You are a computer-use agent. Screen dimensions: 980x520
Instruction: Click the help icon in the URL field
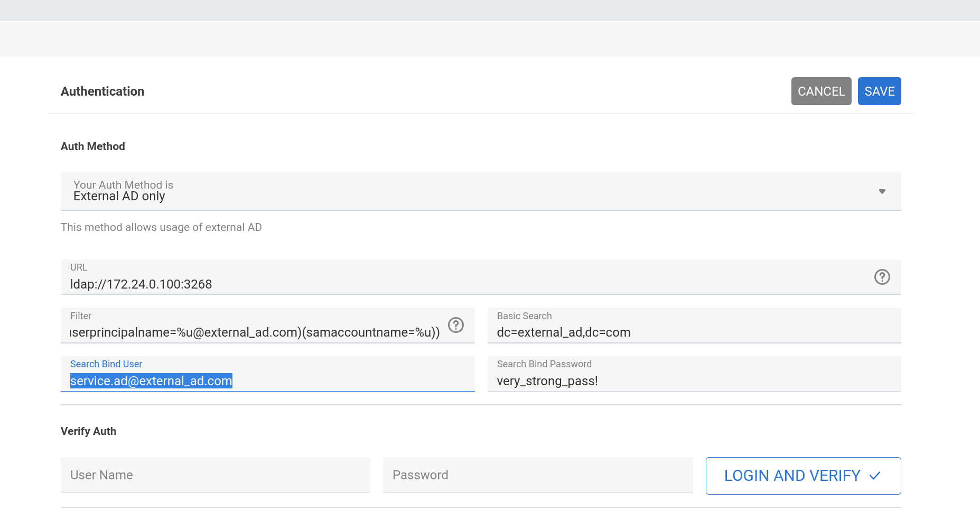[882, 277]
